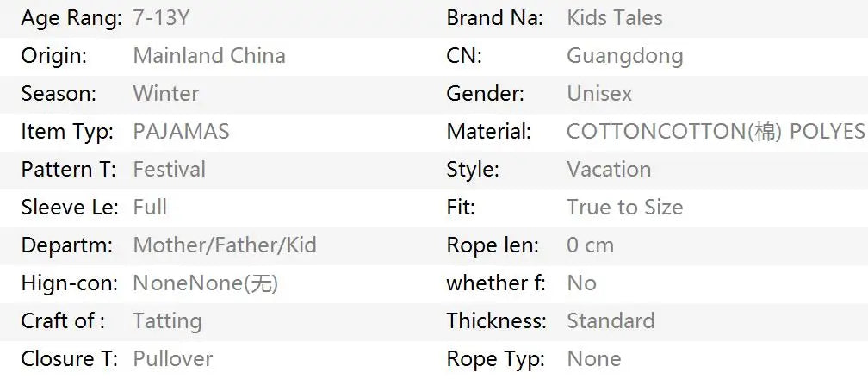
Task: Click the 'True to Size' fit value
Action: pyautogui.click(x=624, y=208)
